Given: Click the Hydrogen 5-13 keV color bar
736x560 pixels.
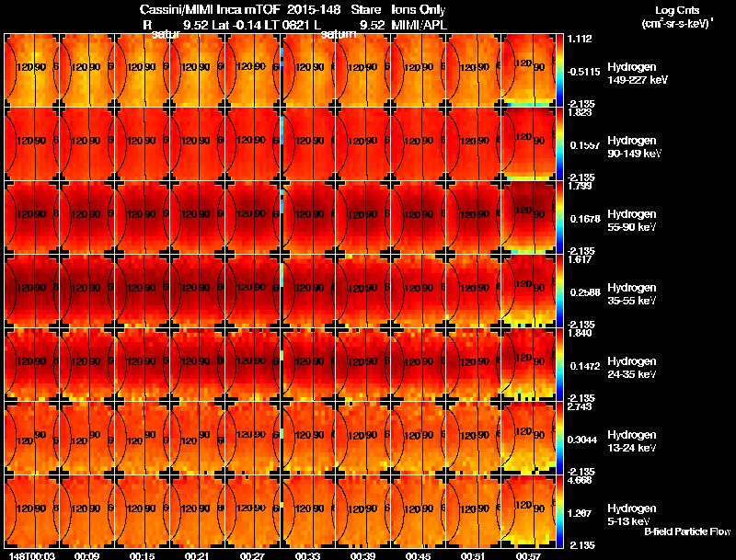Looking at the screenshot, I should point(559,511).
